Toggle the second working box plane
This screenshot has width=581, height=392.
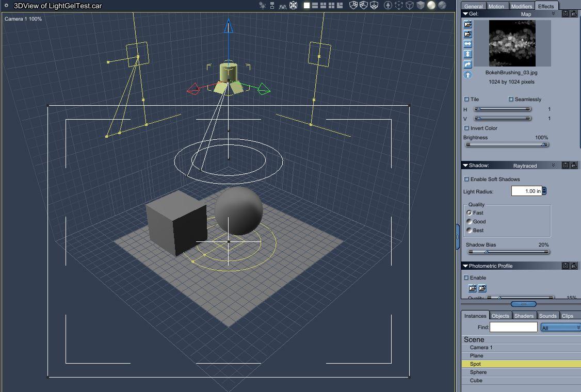(x=363, y=6)
